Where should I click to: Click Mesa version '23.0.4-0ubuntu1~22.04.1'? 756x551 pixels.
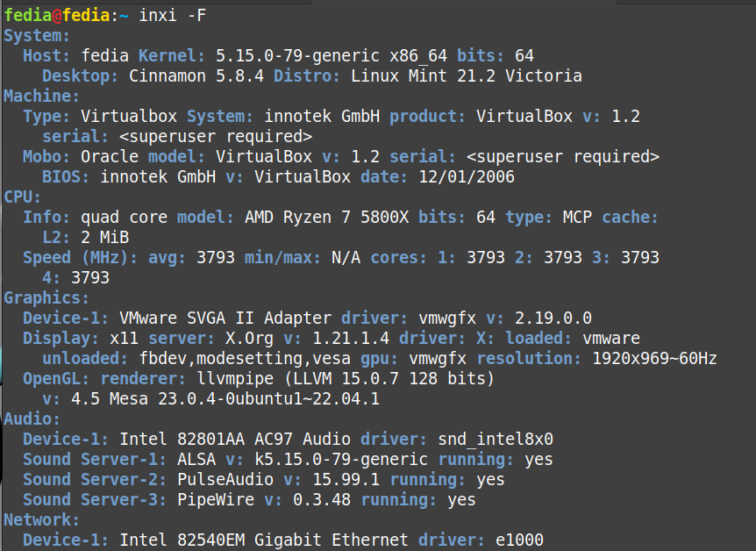(x=268, y=399)
